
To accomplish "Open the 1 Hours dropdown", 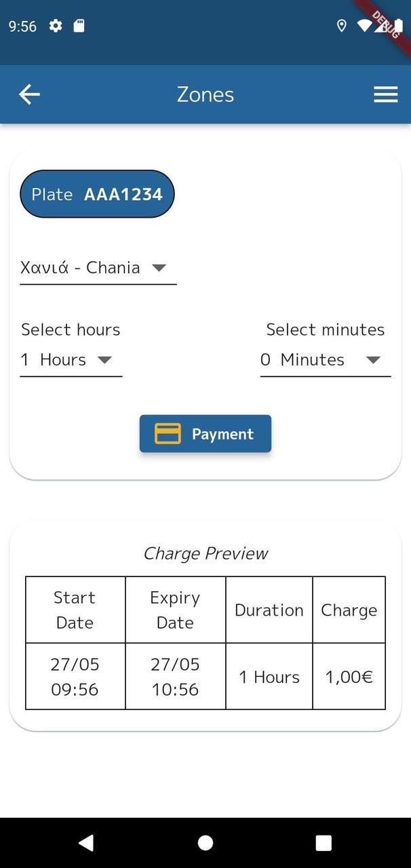I will click(x=71, y=360).
